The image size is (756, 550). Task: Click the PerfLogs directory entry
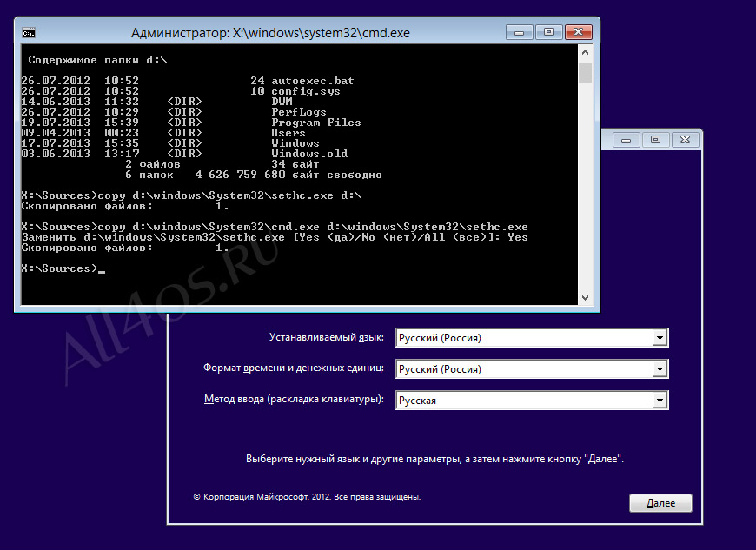(x=298, y=112)
